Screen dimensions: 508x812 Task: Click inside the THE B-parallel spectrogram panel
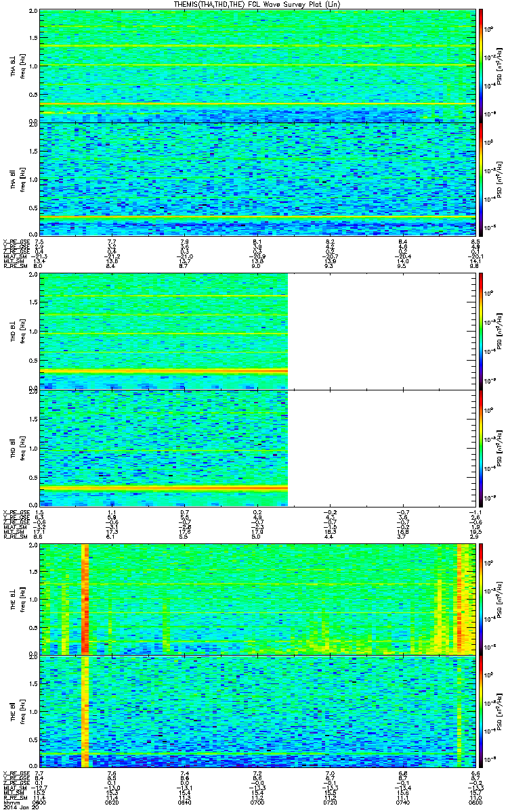[257, 711]
